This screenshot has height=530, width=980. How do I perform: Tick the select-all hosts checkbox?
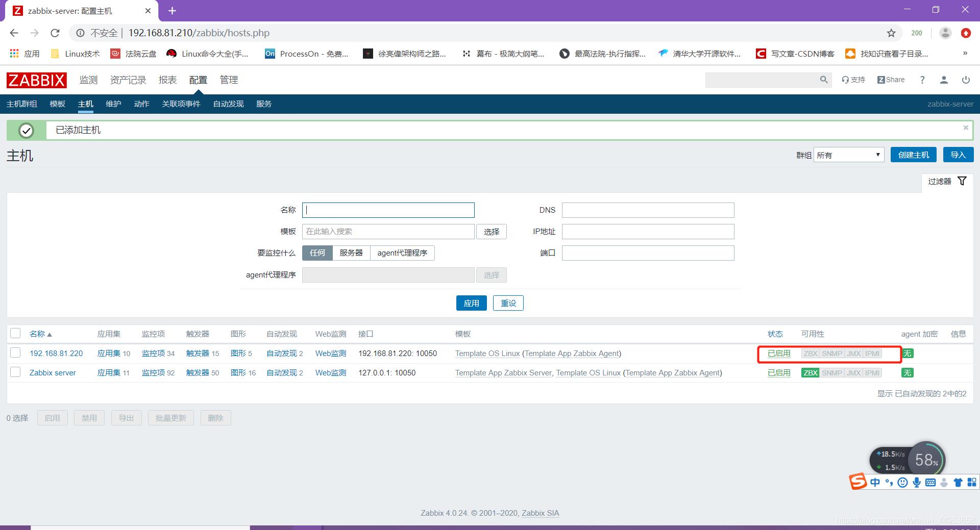(15, 333)
